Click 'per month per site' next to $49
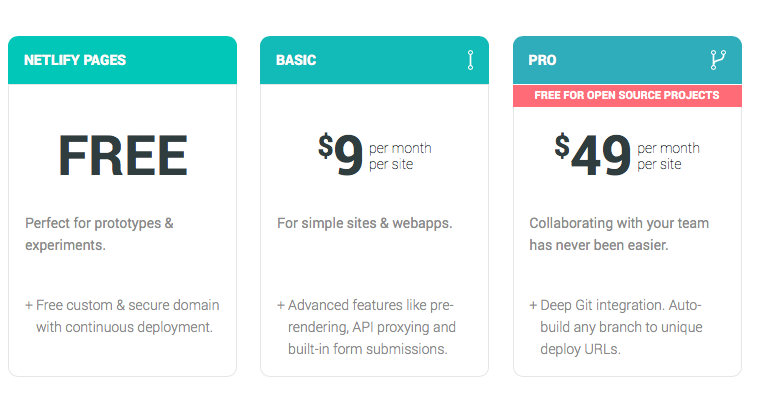The image size is (758, 397). (x=668, y=156)
